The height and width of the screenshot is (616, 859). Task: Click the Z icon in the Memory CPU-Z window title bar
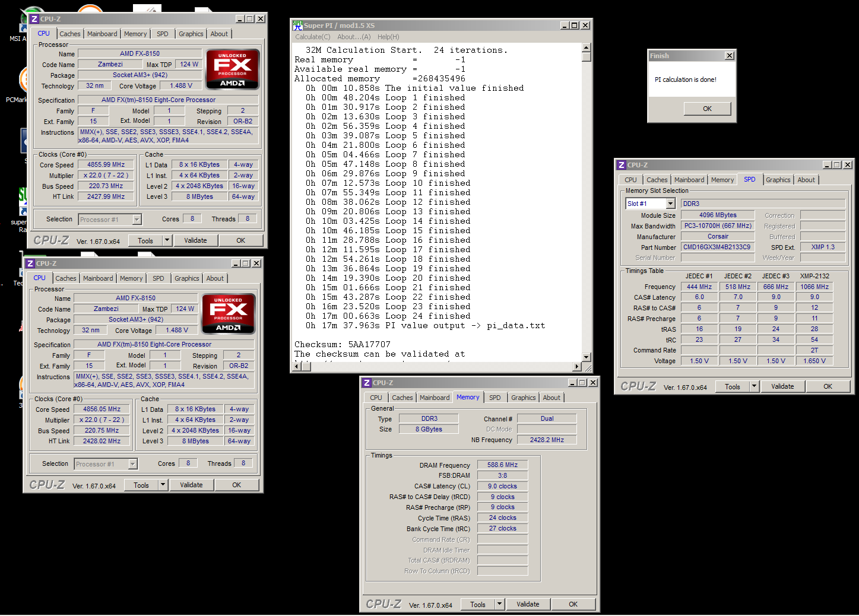(x=367, y=383)
